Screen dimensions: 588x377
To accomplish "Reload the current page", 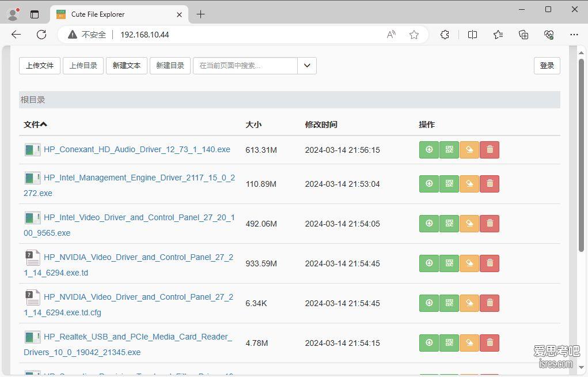I will point(41,35).
